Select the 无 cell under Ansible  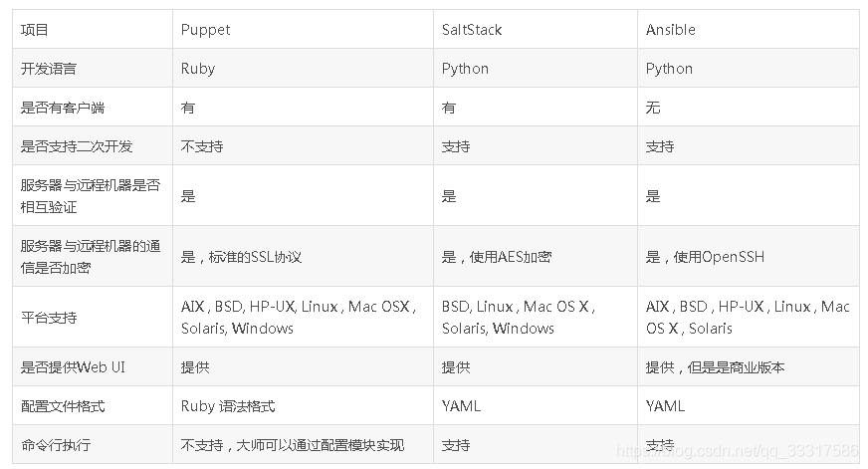pos(749,107)
